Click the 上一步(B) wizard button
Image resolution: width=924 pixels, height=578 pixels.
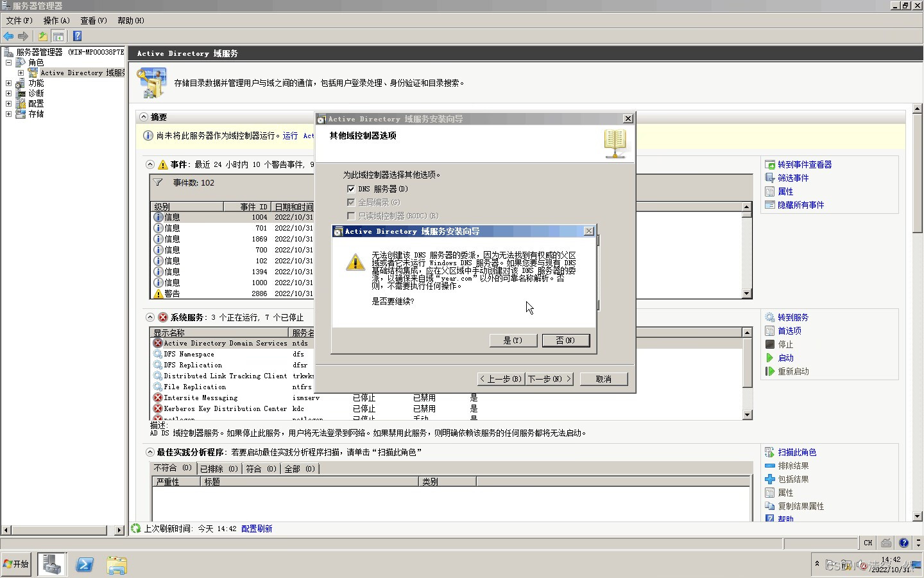pyautogui.click(x=501, y=379)
